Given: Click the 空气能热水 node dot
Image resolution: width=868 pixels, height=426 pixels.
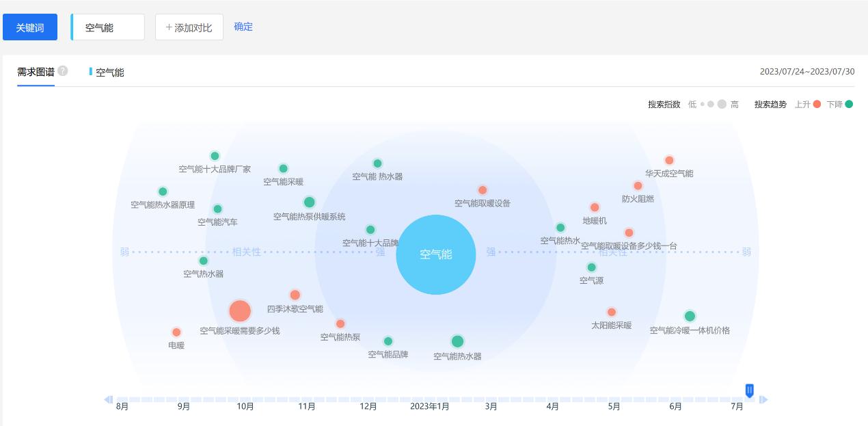Looking at the screenshot, I should (560, 228).
